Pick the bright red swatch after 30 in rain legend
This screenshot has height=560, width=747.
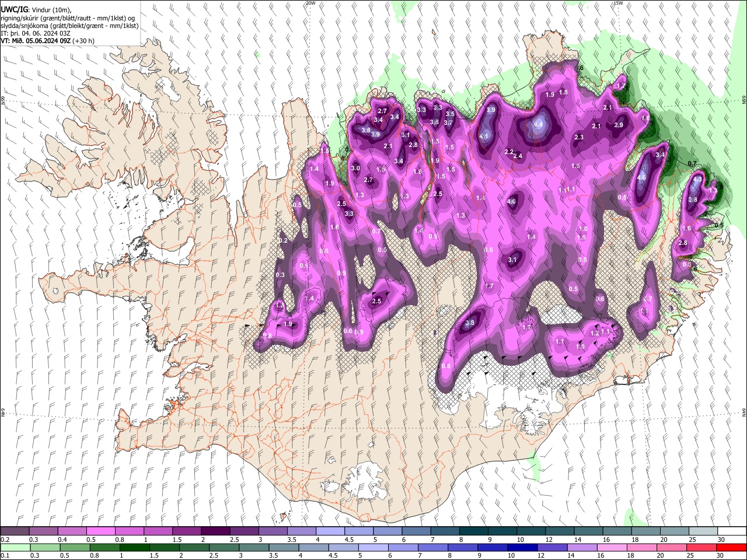click(x=731, y=547)
